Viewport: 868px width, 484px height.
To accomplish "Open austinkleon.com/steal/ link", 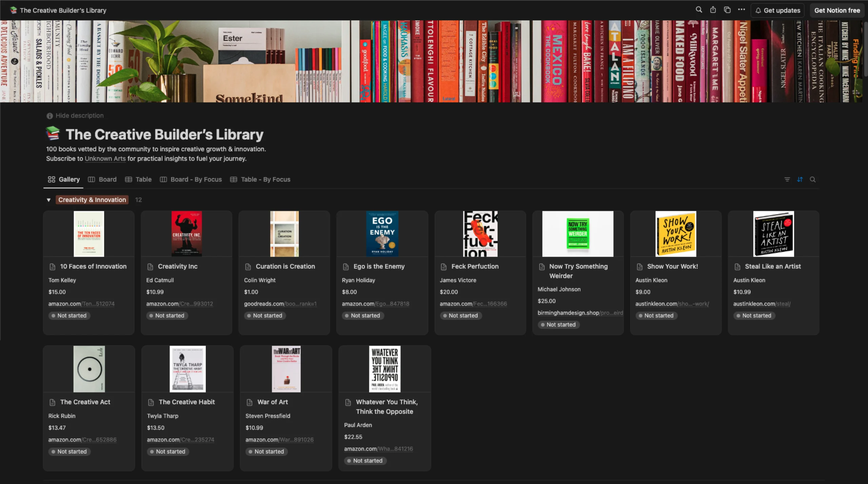I will point(762,304).
